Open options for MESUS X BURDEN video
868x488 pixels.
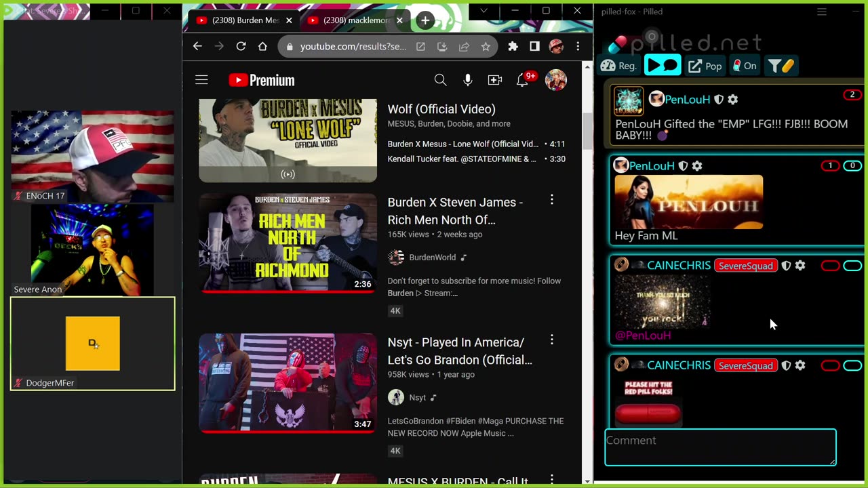tap(552, 479)
